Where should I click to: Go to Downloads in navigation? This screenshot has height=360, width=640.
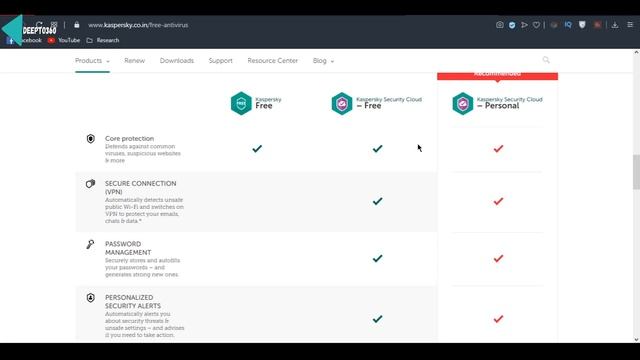click(x=177, y=60)
